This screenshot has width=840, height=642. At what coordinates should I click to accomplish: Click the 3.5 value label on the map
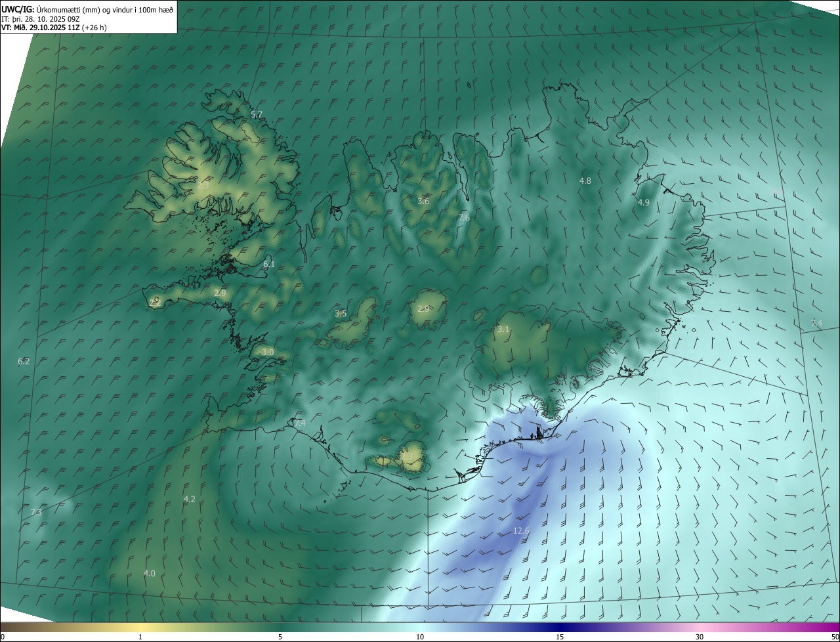(x=341, y=314)
